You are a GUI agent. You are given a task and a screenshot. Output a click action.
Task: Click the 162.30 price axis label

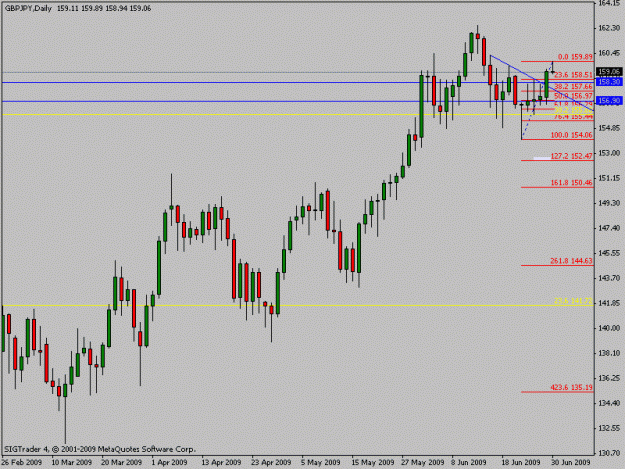(x=609, y=28)
